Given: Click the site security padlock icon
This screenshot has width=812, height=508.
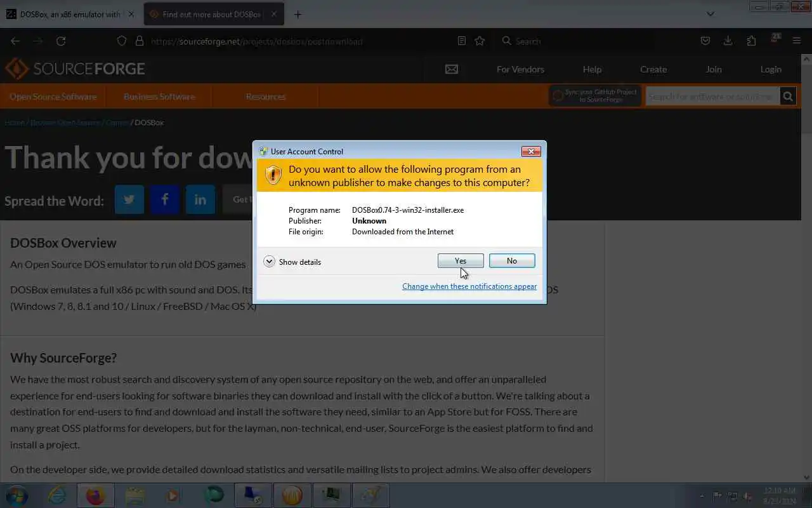Looking at the screenshot, I should click(140, 41).
